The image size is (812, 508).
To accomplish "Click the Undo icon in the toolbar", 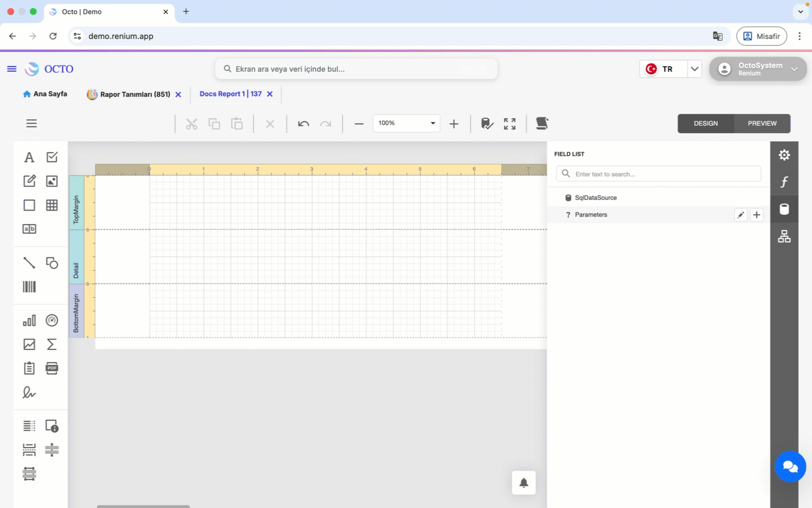I will pyautogui.click(x=303, y=123).
